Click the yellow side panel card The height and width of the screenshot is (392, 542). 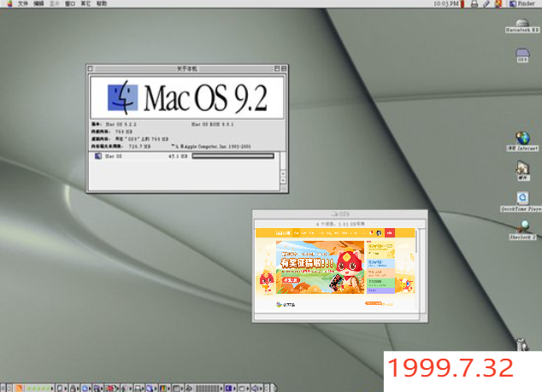pyautogui.click(x=380, y=250)
